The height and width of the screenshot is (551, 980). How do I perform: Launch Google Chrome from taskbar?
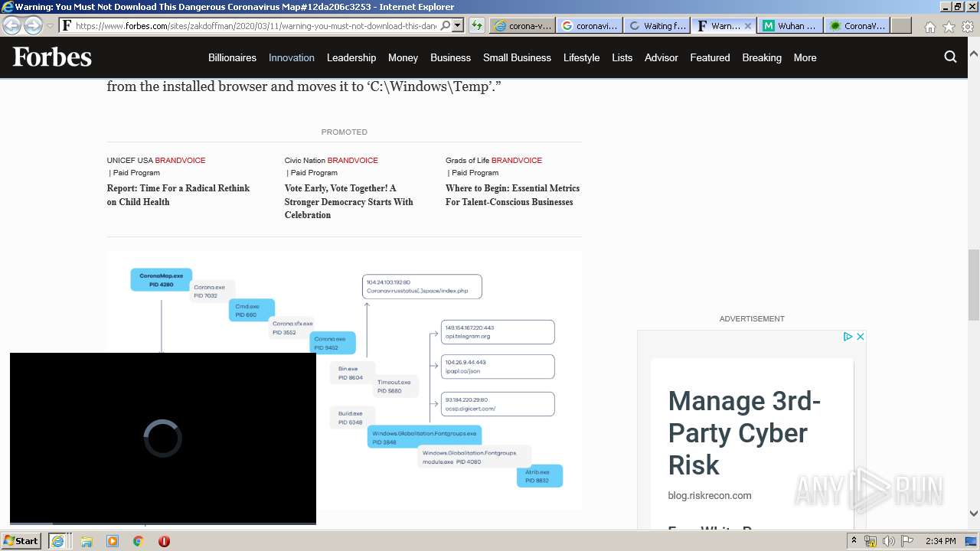point(138,541)
